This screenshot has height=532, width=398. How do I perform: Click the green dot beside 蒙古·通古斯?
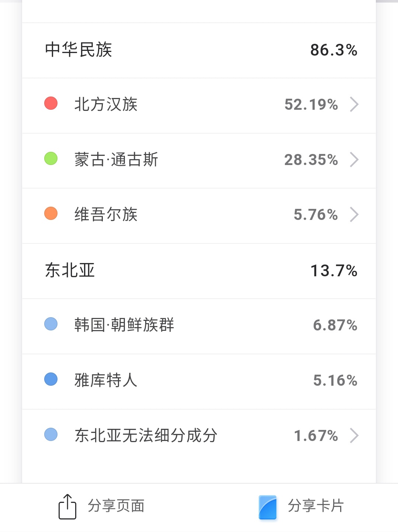click(x=51, y=158)
